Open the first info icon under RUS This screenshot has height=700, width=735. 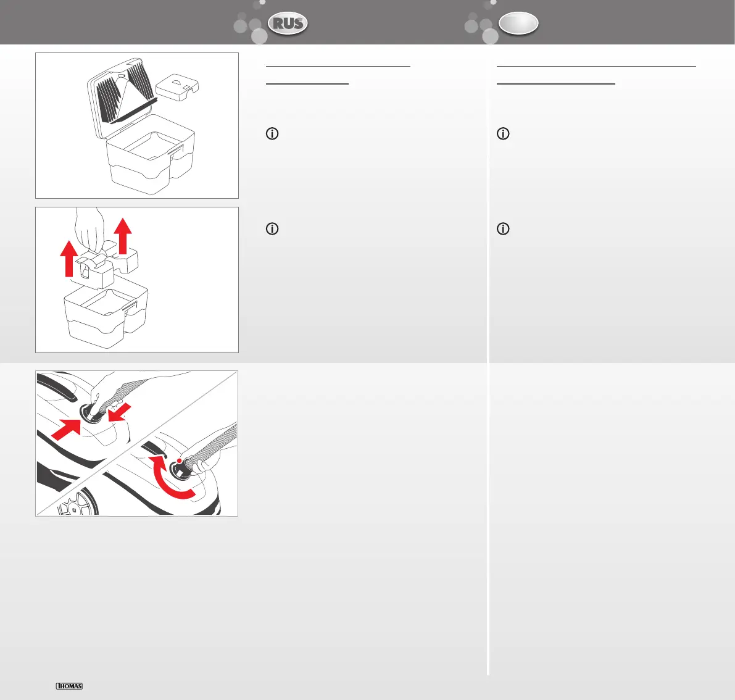click(x=272, y=133)
